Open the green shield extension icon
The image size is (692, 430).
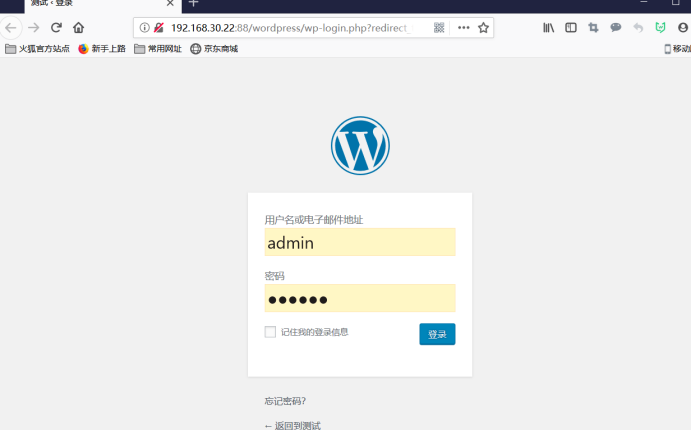[660, 28]
